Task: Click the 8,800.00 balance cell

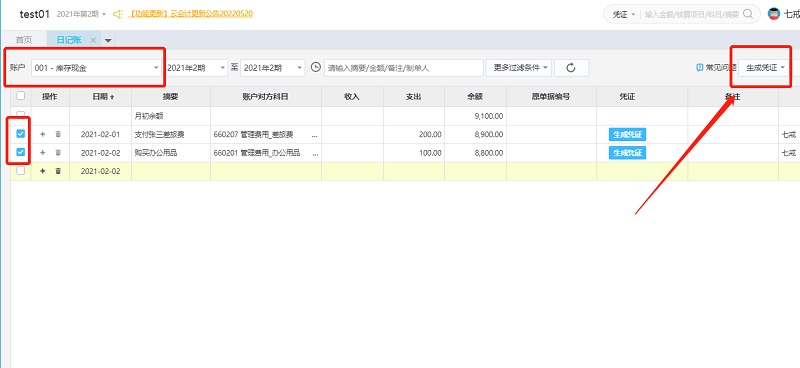Action: [x=475, y=153]
